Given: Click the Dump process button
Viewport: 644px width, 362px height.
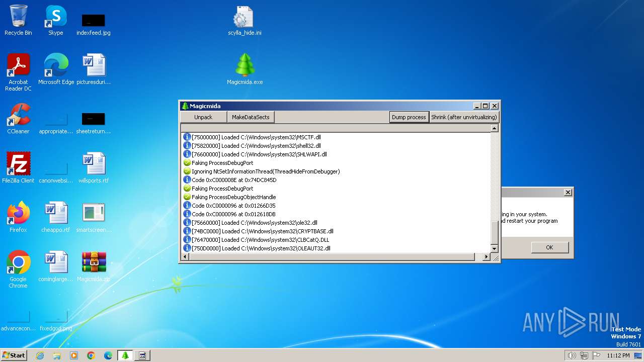Looking at the screenshot, I should click(409, 117).
